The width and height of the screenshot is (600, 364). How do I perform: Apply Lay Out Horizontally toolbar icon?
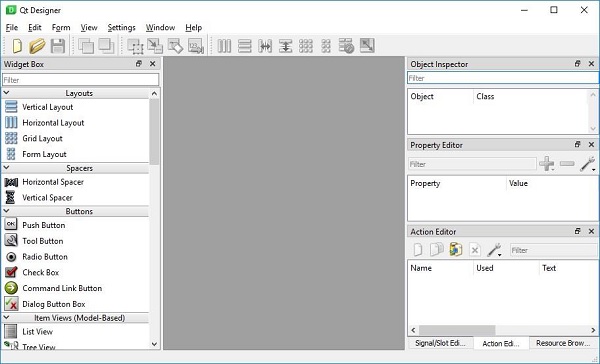pos(224,46)
